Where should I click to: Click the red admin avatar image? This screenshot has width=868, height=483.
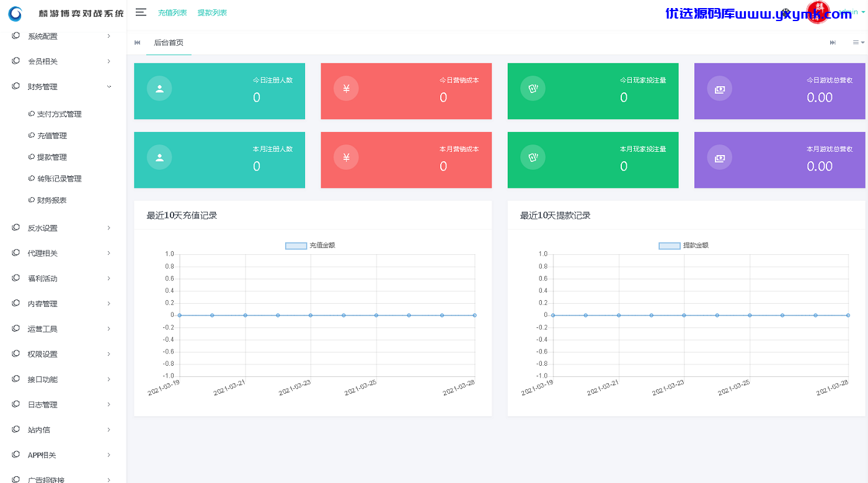[818, 13]
